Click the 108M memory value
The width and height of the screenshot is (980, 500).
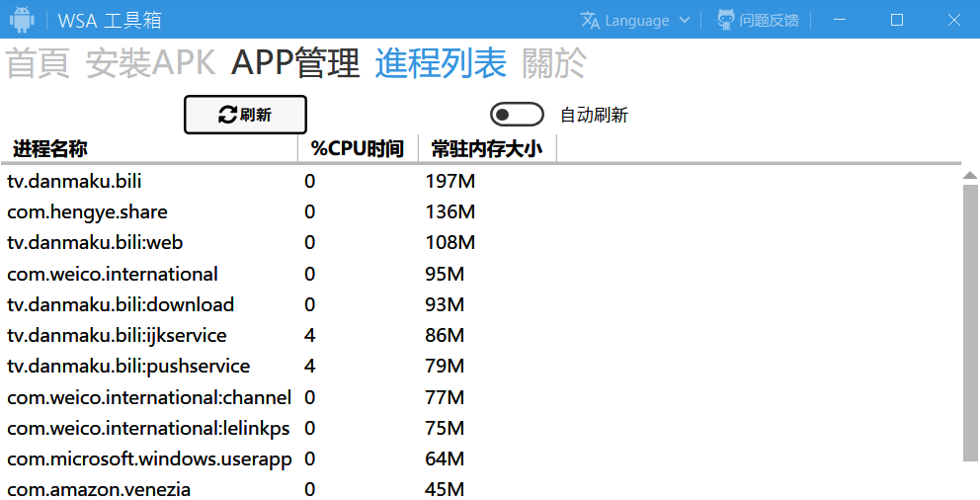(x=450, y=242)
